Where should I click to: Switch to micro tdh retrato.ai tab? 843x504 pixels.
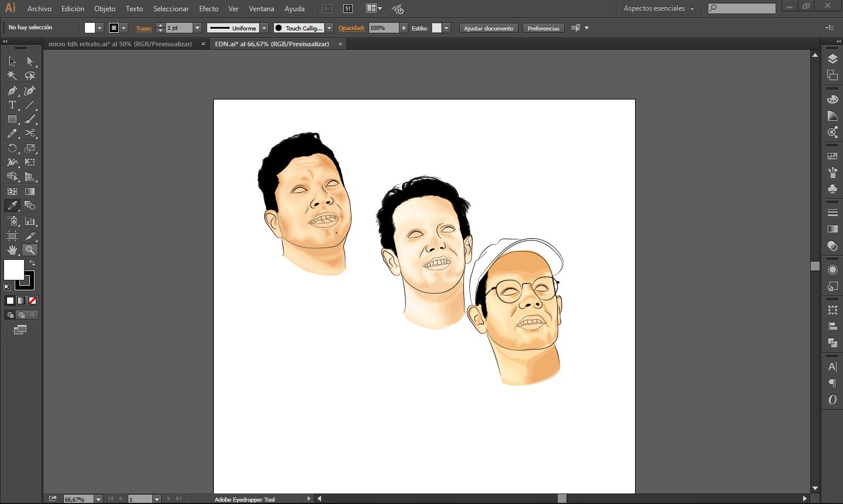tap(120, 44)
